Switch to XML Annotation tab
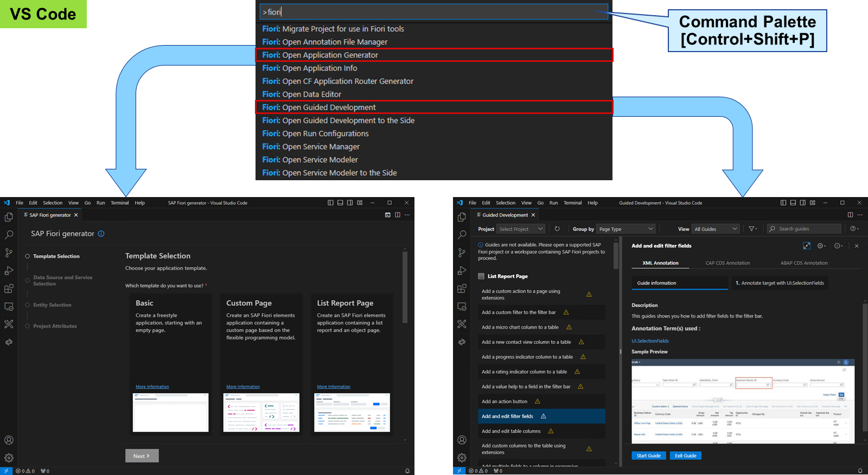Viewport: 868px width, 475px height. (660, 263)
